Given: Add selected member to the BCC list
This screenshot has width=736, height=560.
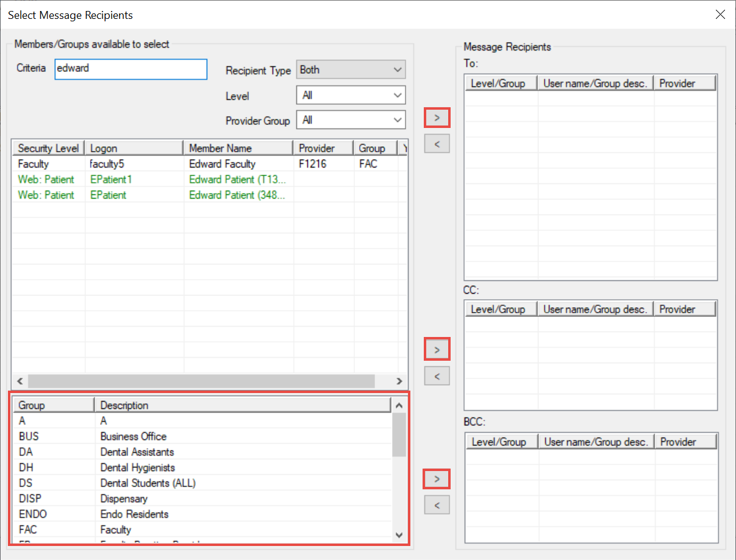Looking at the screenshot, I should (x=437, y=479).
